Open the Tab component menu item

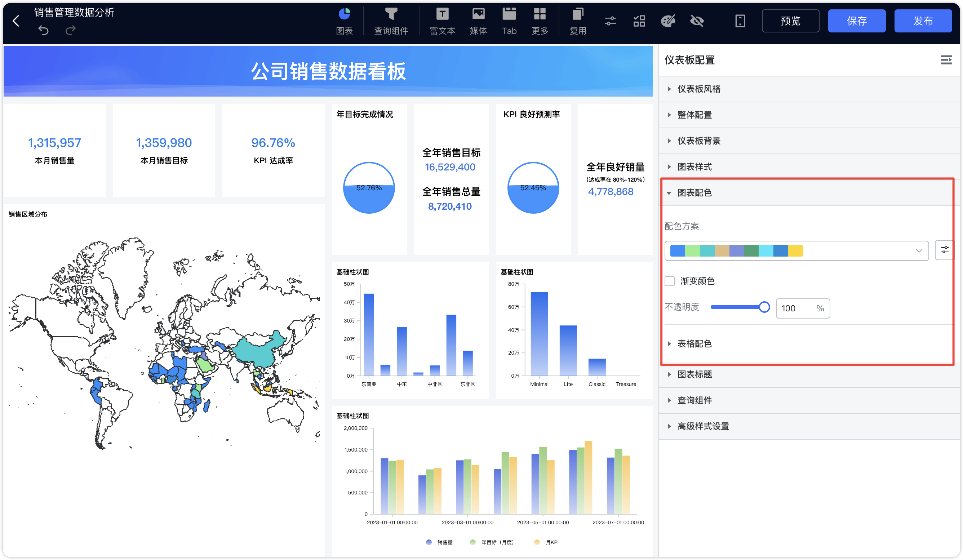point(509,21)
